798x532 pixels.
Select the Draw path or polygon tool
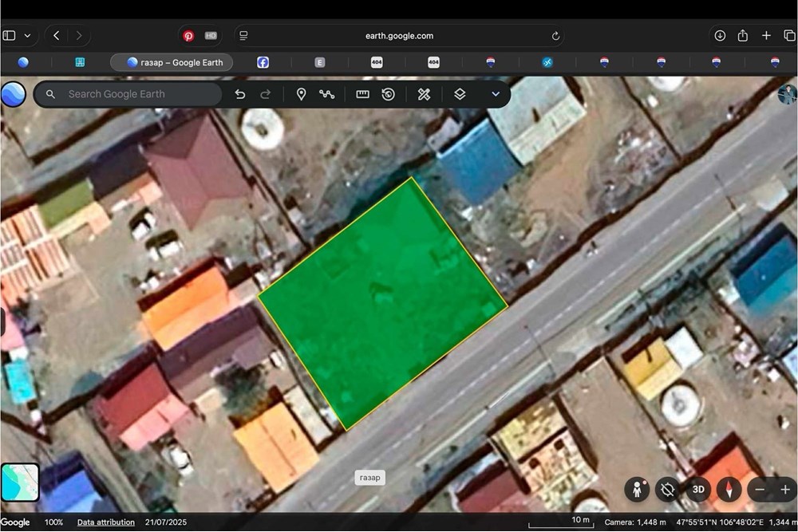click(x=326, y=94)
